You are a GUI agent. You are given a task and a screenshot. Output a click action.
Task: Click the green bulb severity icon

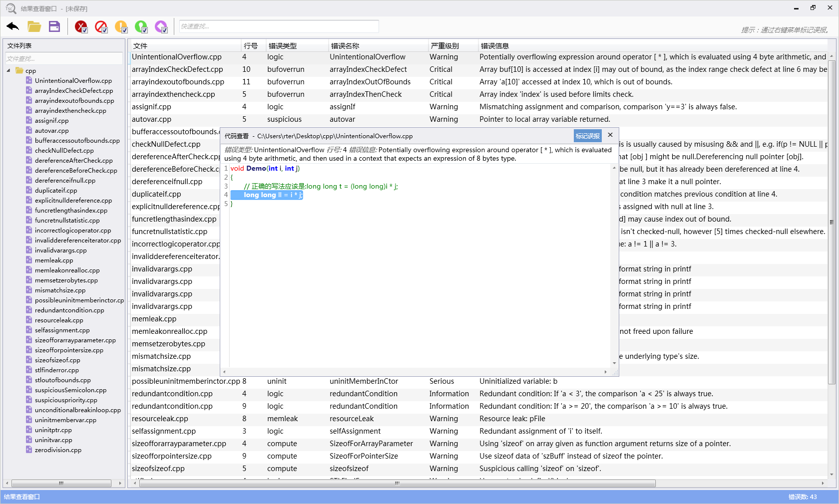[140, 25]
